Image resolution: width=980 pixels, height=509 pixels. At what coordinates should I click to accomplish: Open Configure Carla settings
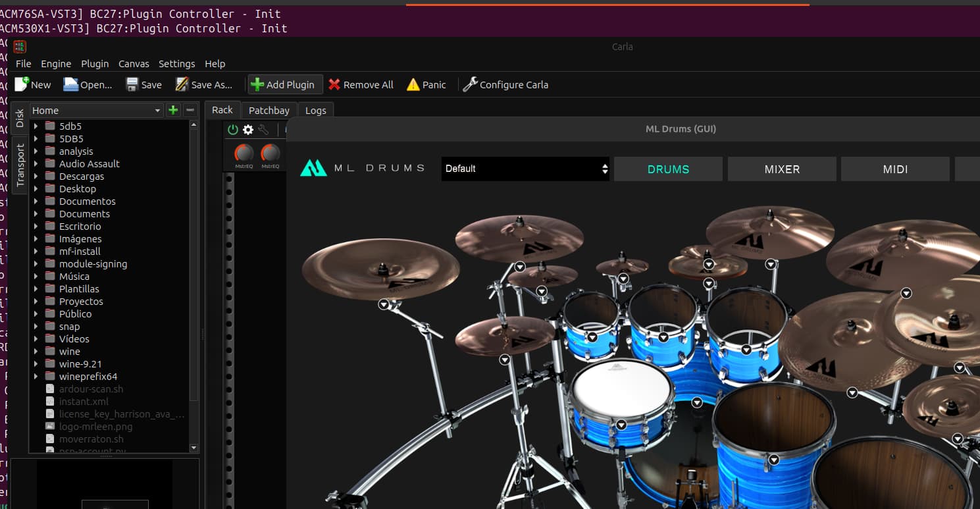(505, 85)
